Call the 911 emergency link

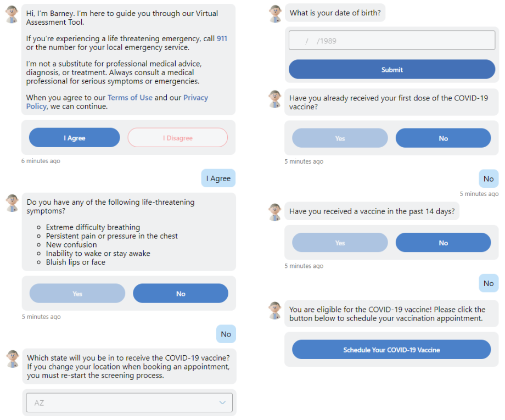(x=222, y=39)
